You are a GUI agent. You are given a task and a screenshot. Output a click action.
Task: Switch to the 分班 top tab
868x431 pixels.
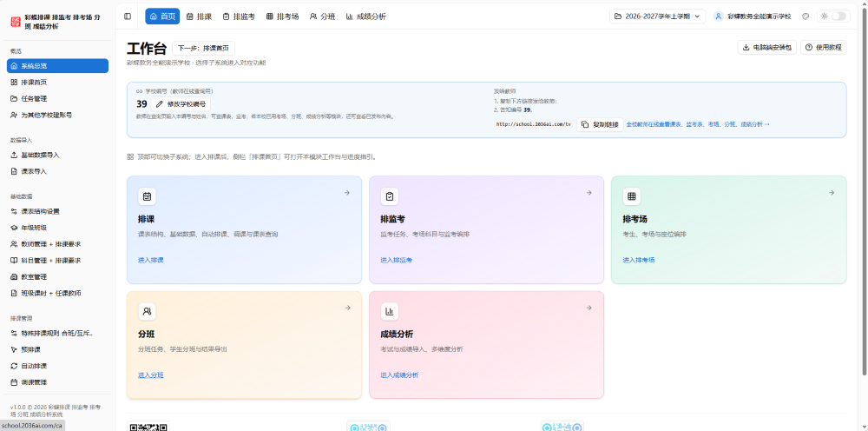click(323, 17)
